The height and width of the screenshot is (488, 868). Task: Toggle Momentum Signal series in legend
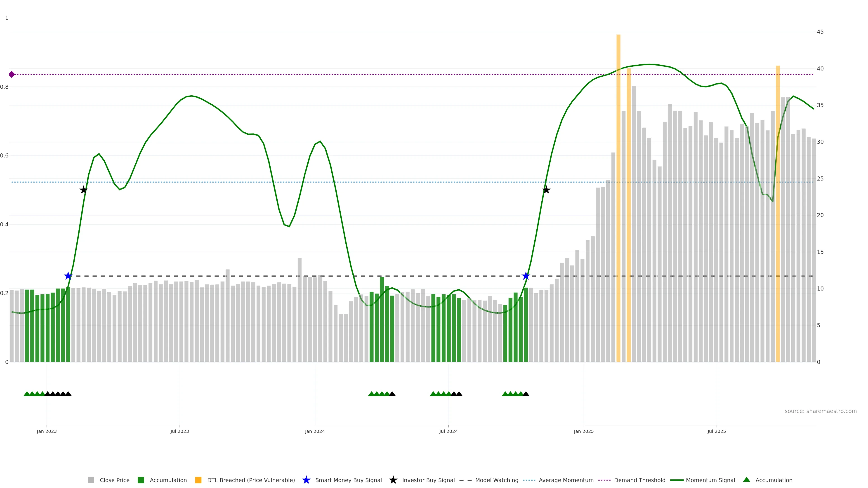click(x=710, y=480)
